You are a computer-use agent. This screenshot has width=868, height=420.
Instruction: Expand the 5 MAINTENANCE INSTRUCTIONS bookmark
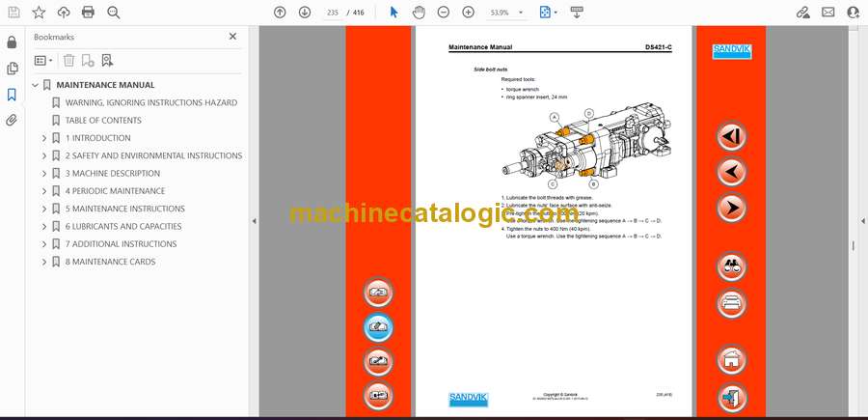click(44, 209)
